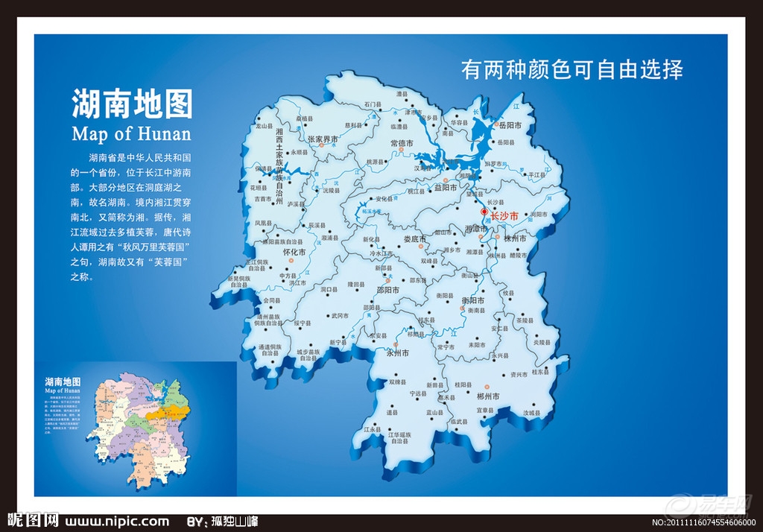Select the 邵阳市 city label
The width and height of the screenshot is (763, 532).
tap(387, 290)
